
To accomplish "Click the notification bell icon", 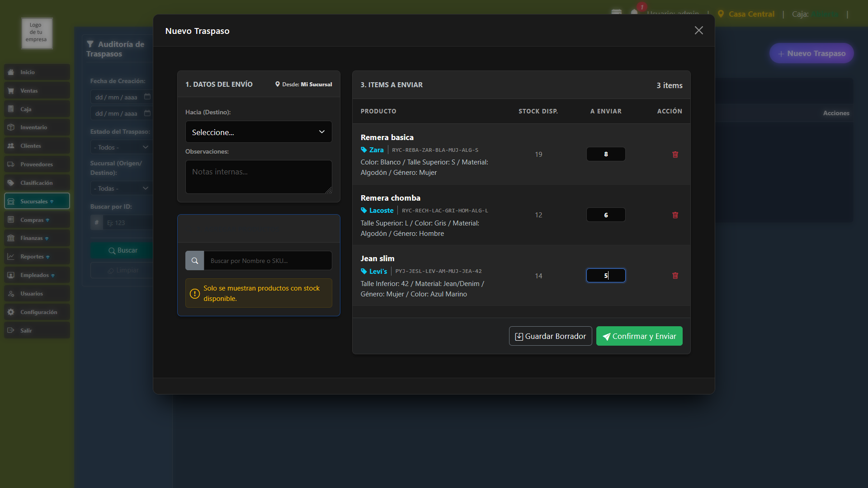I will 634,12.
